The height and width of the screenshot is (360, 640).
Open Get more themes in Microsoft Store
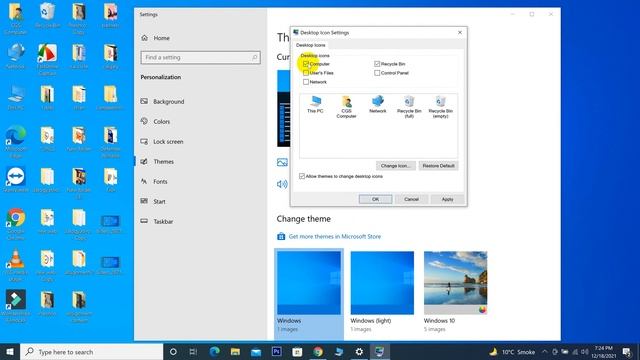tap(335, 236)
